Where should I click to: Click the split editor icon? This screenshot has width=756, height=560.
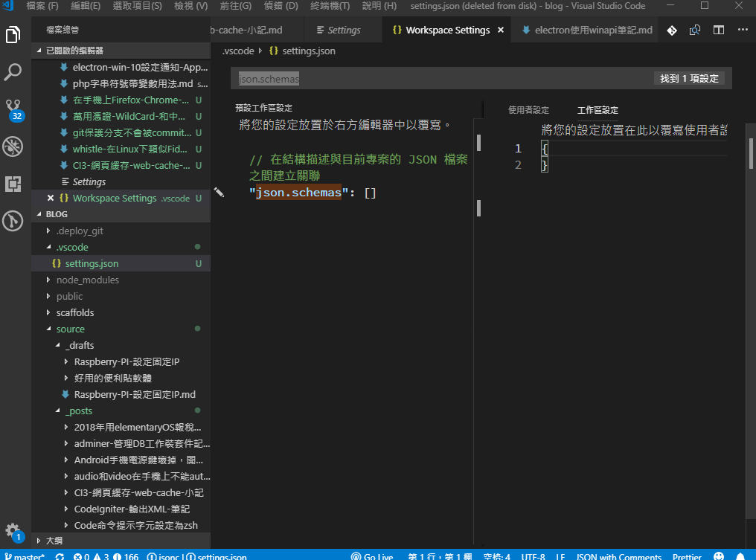[719, 30]
